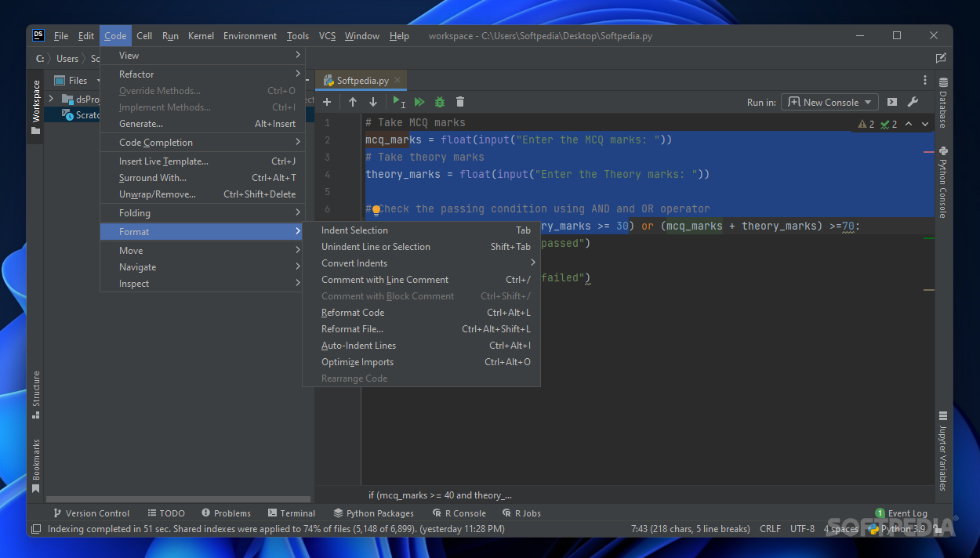Select Generate... from Code menu
Viewport: 980px width, 558px height.
pyautogui.click(x=202, y=123)
